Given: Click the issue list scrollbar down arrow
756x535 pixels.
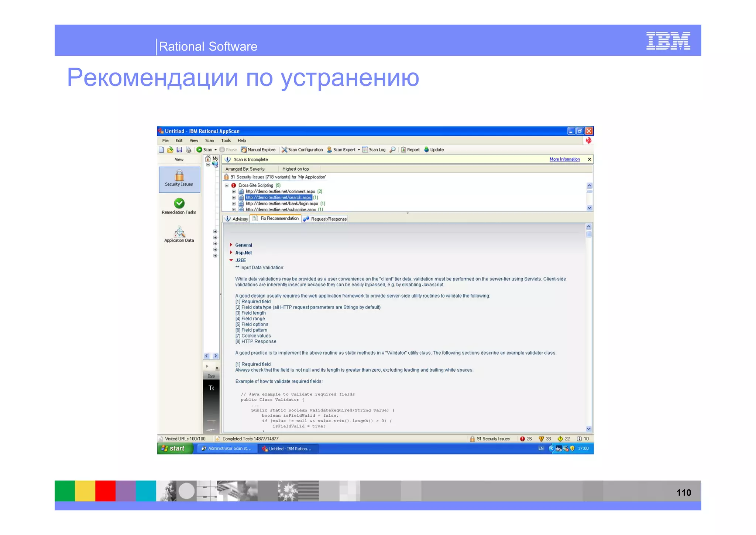Looking at the screenshot, I should (x=590, y=208).
